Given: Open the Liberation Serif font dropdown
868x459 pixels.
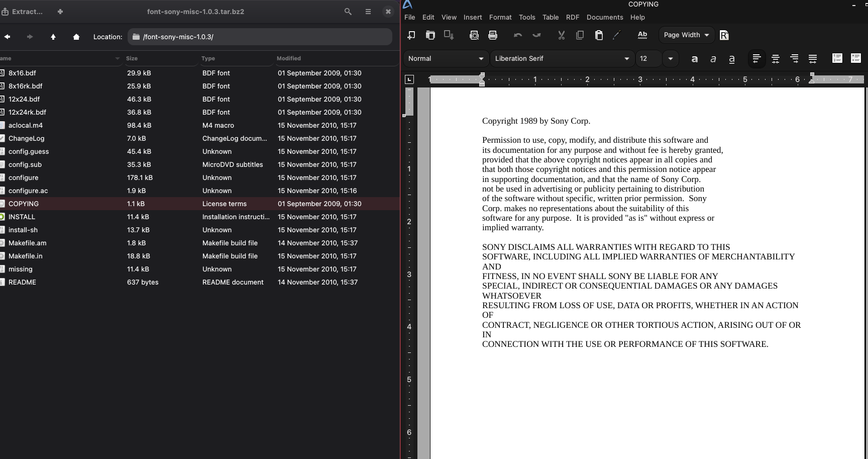Looking at the screenshot, I should point(562,58).
